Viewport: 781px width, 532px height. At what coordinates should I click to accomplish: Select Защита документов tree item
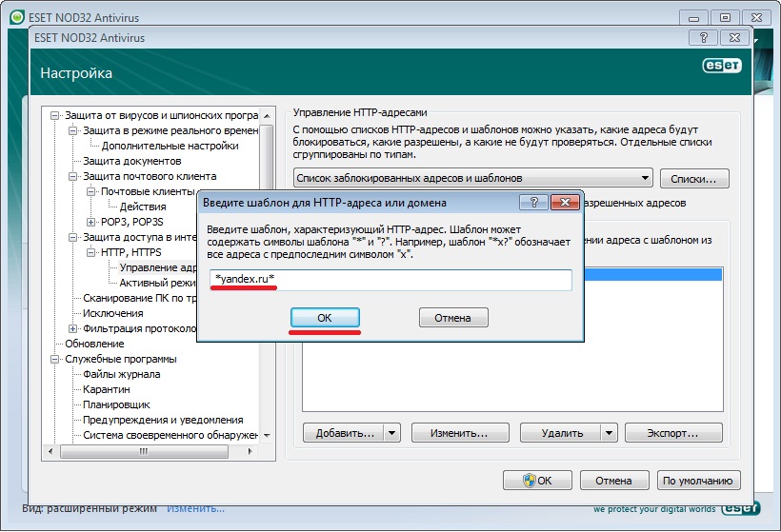tap(132, 161)
